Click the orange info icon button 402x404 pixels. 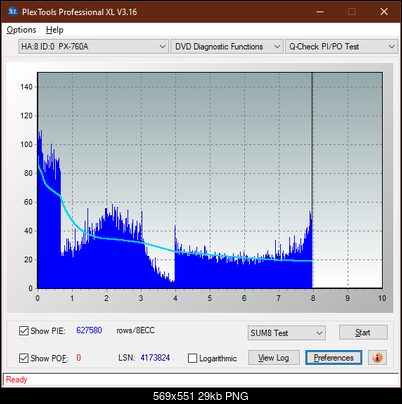377,358
